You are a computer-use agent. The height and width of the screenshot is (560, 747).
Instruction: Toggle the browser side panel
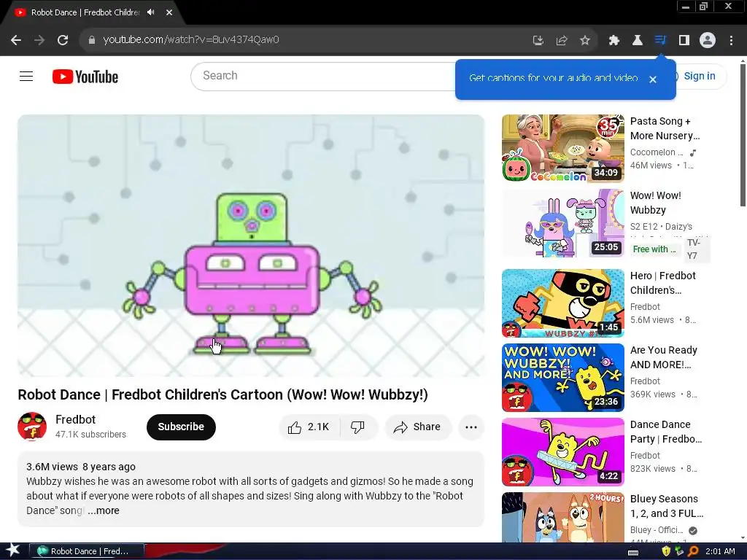[x=684, y=40]
